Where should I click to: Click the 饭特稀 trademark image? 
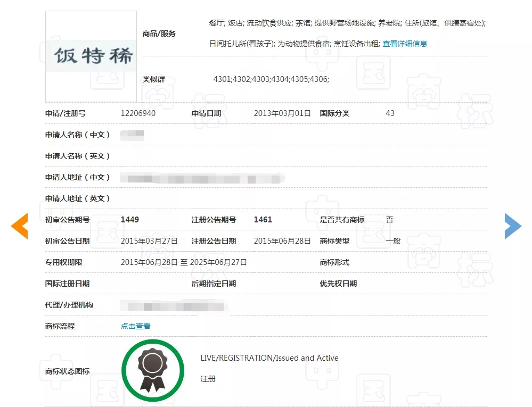[91, 56]
